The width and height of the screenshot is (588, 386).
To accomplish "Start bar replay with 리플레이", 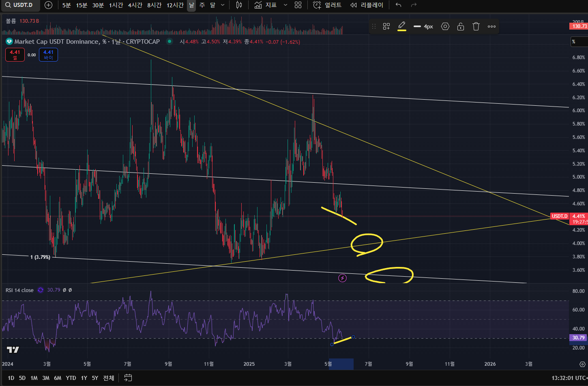I will pos(367,5).
